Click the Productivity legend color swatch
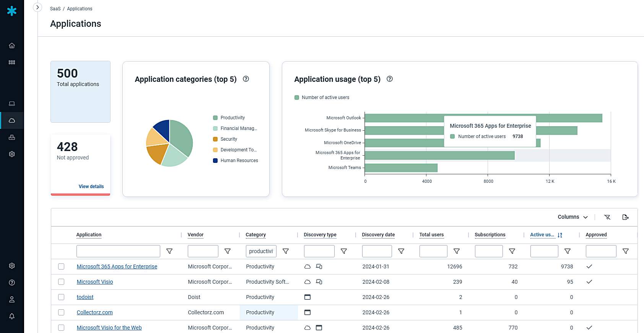 [x=215, y=118]
